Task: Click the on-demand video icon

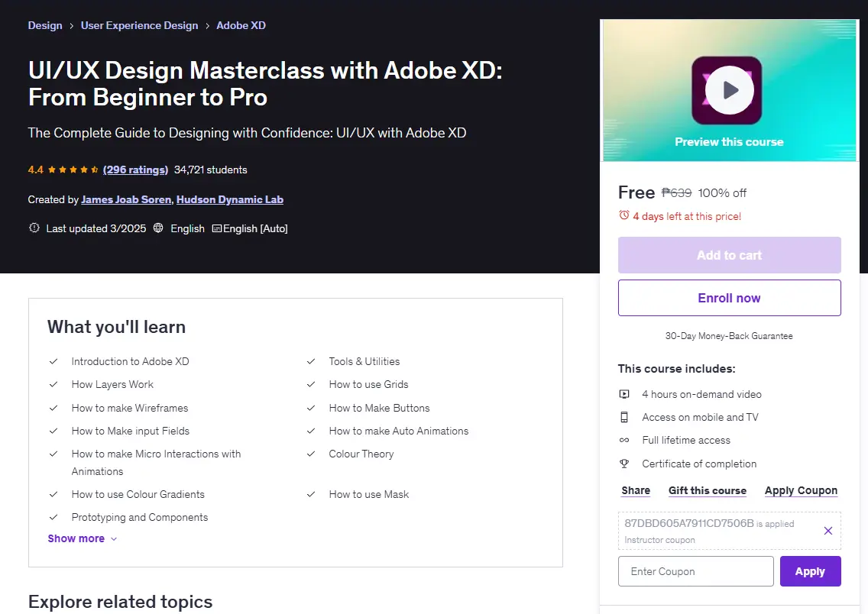Action: pyautogui.click(x=623, y=394)
